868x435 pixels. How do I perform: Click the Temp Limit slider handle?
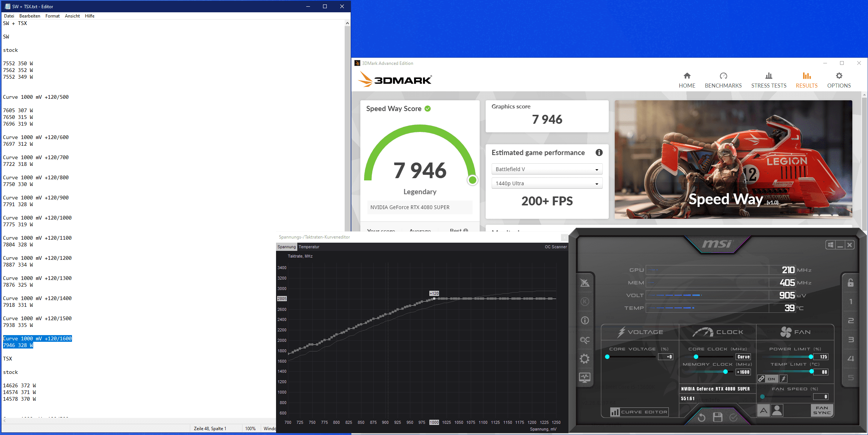tap(812, 372)
